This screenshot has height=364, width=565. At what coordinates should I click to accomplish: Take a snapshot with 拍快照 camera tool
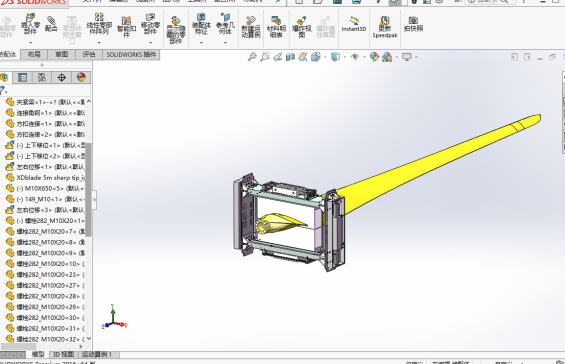413,24
